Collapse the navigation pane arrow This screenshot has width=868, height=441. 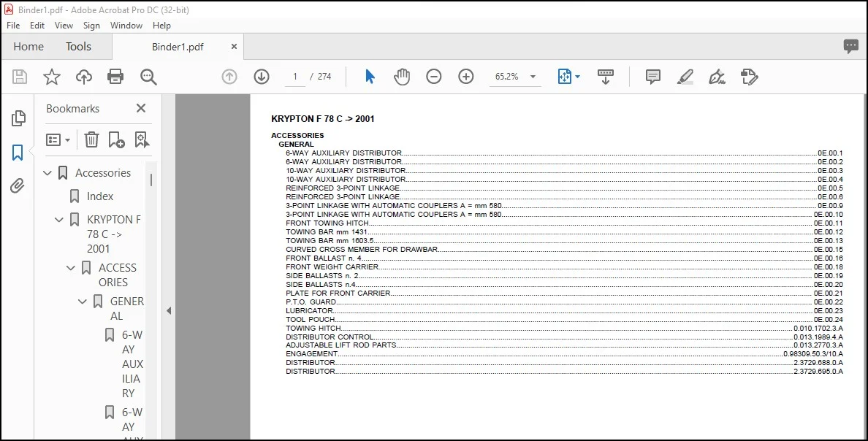pos(169,311)
